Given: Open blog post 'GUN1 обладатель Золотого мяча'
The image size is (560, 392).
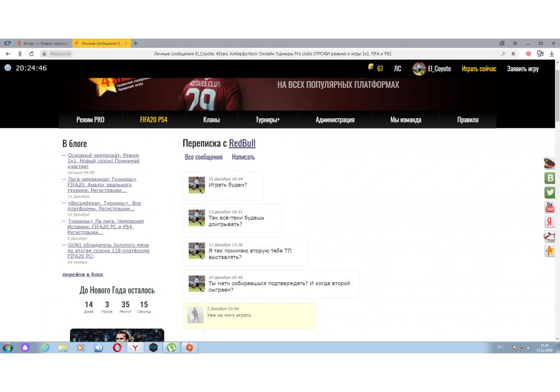Looking at the screenshot, I should click(108, 250).
